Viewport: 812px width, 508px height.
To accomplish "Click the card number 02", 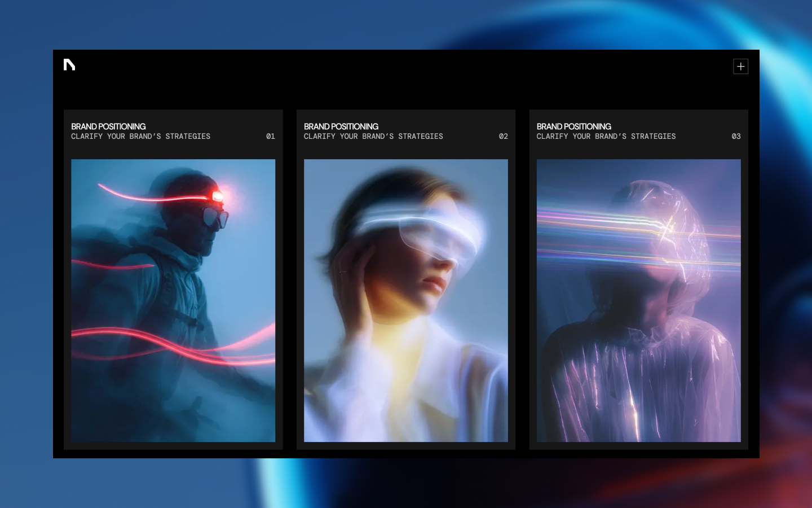I will (504, 137).
